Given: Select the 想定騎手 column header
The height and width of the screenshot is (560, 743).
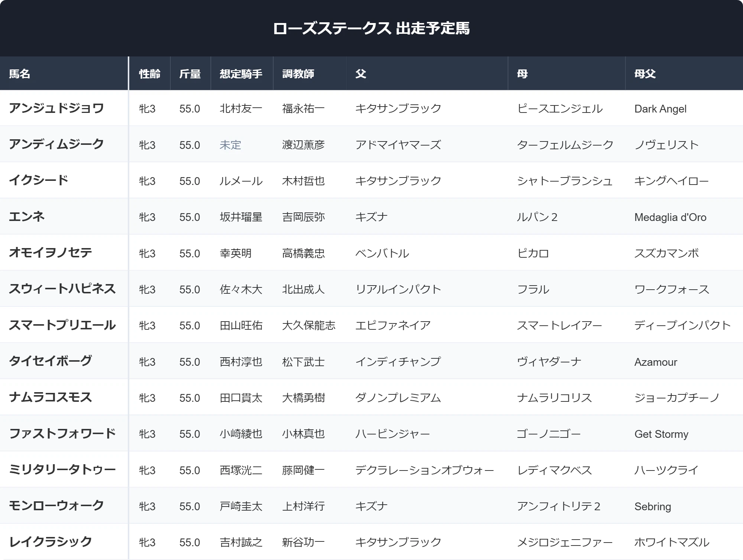Looking at the screenshot, I should click(241, 74).
